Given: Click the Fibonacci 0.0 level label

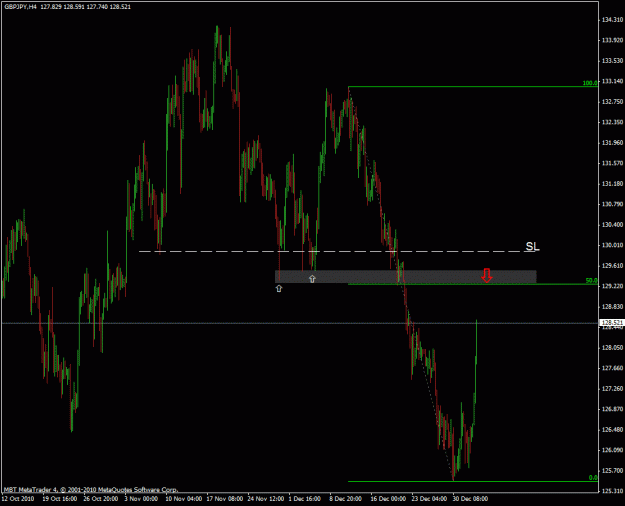Looking at the screenshot, I should (593, 478).
